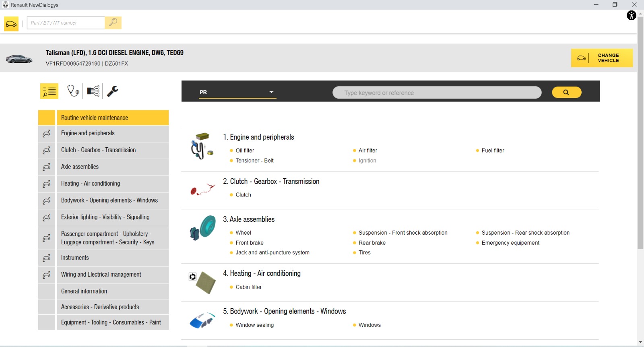Open the PR dropdown selector
The width and height of the screenshot is (644, 347).
(x=237, y=92)
